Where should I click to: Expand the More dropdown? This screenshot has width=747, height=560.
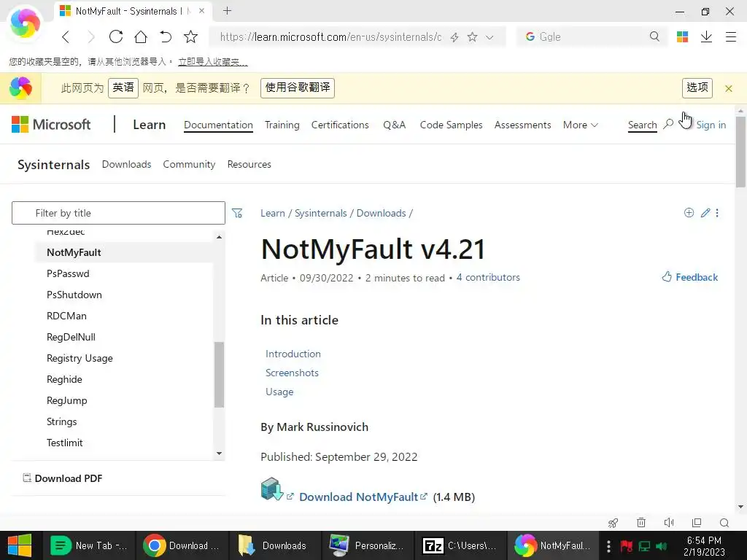[x=580, y=125]
